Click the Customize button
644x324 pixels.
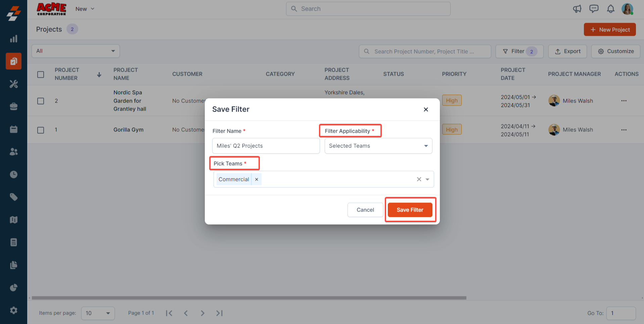(x=616, y=51)
